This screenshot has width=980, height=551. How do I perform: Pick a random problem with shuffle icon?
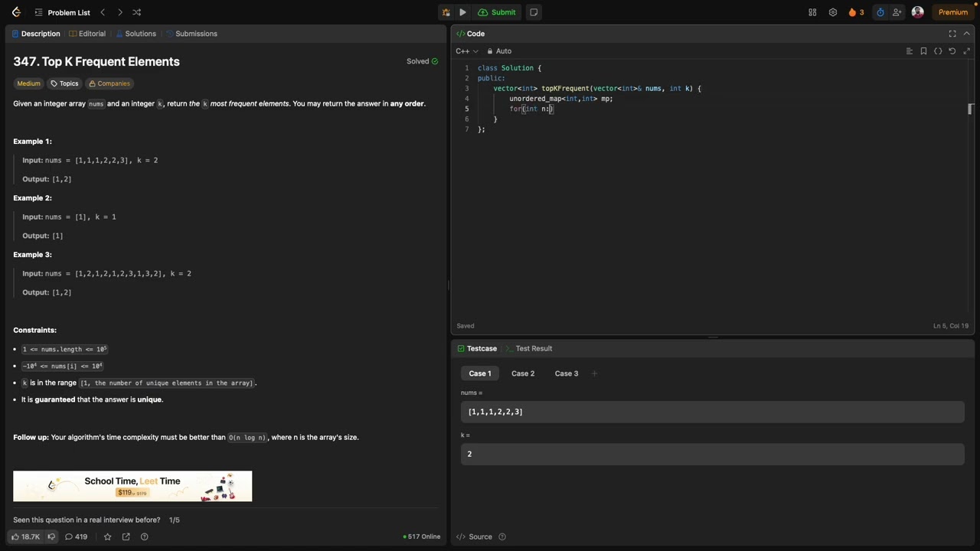click(136, 12)
